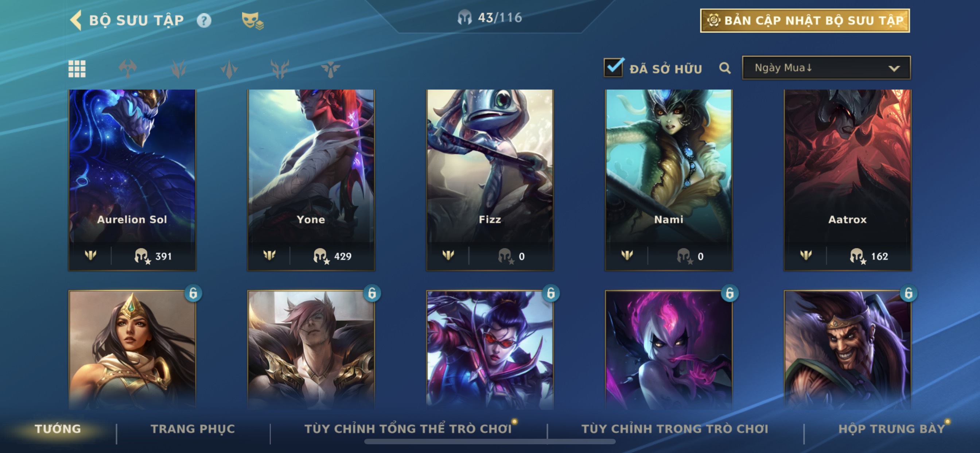Click the horizontal scrollbar at bottom
The image size is (980, 453).
coord(490,442)
